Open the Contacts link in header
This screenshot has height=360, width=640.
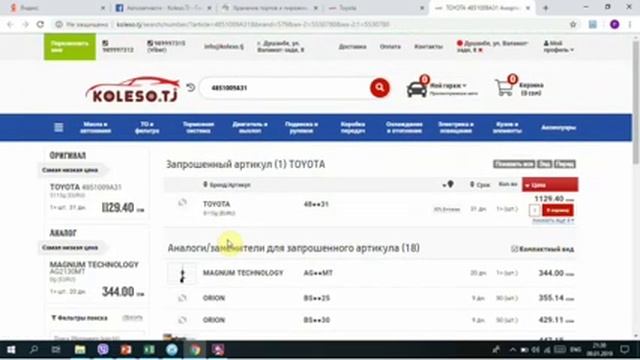coord(428,47)
